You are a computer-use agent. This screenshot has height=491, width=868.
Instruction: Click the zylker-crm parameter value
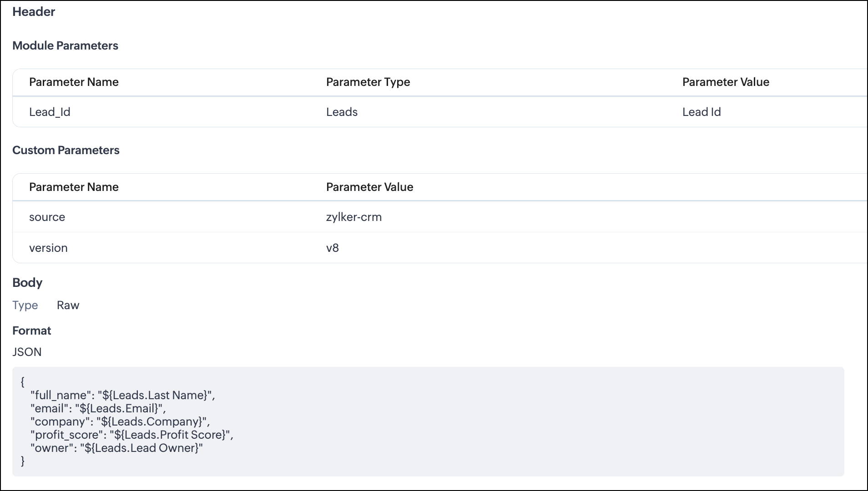click(353, 217)
